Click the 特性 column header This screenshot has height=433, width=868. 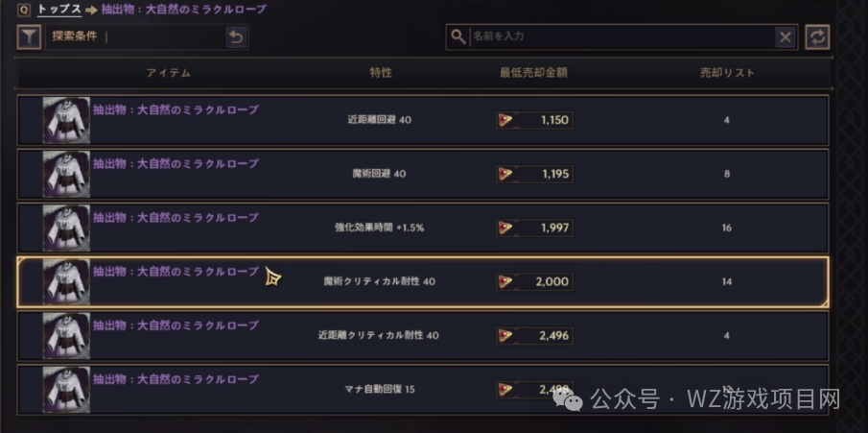tap(381, 73)
